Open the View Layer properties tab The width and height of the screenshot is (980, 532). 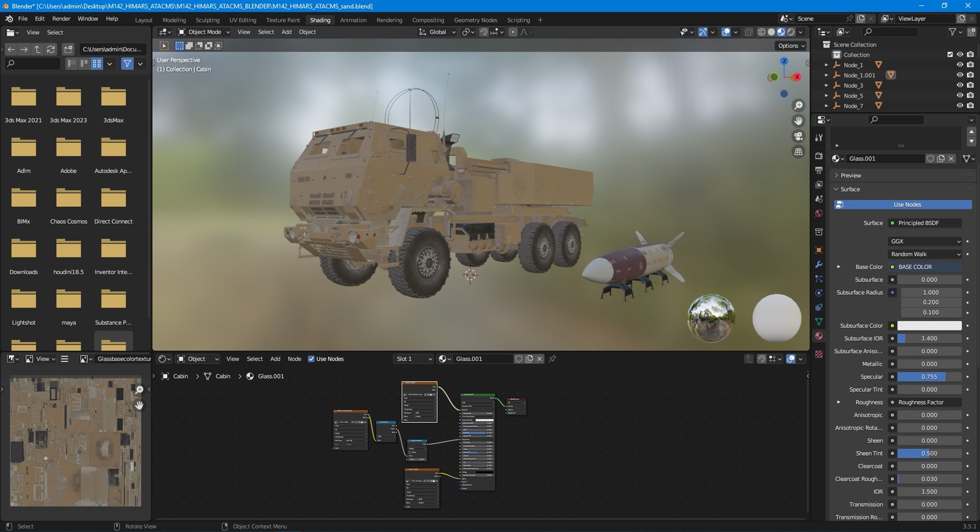819,184
